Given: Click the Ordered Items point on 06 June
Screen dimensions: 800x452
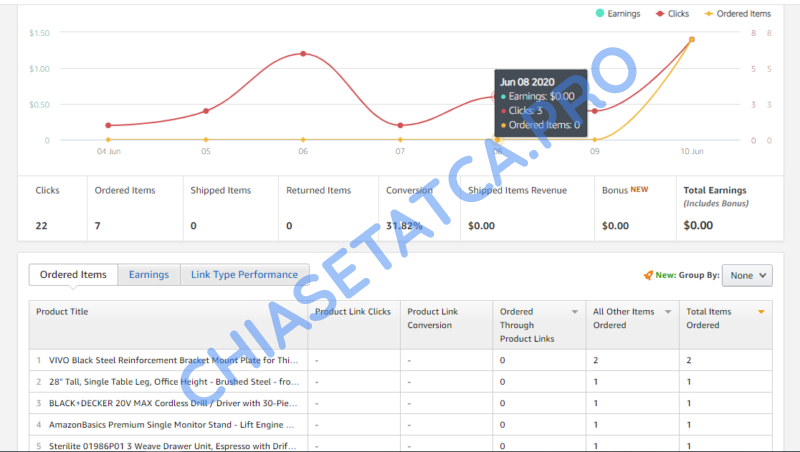Looking at the screenshot, I should [x=303, y=139].
